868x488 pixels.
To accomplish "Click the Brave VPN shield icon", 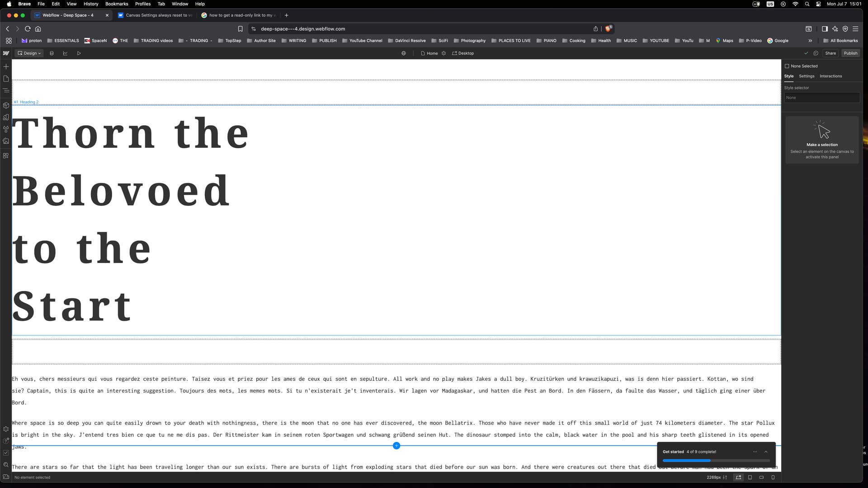I will [x=845, y=28].
